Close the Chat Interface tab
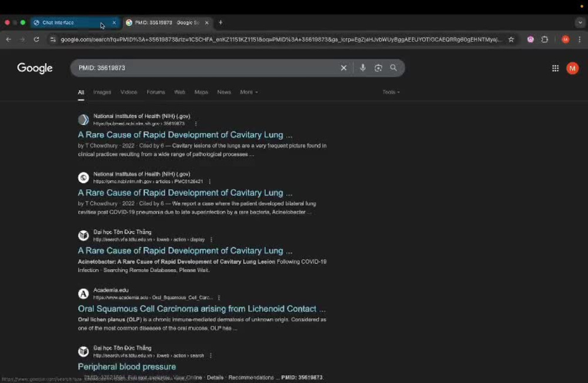588x383 pixels. point(114,22)
